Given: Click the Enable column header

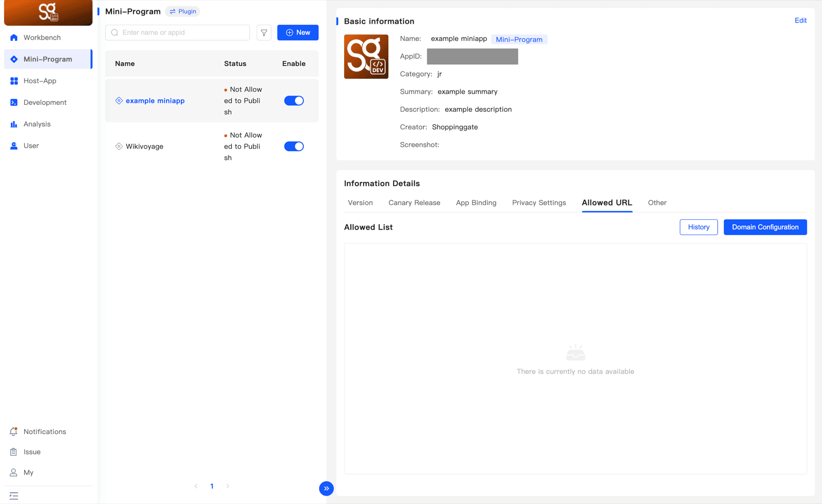Looking at the screenshot, I should 294,64.
